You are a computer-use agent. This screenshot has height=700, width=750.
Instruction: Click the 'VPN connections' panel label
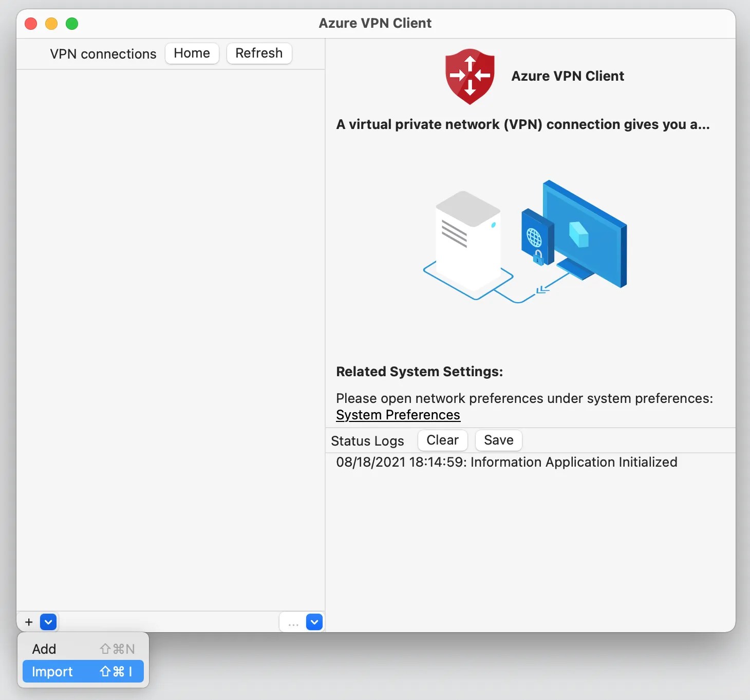pos(103,54)
